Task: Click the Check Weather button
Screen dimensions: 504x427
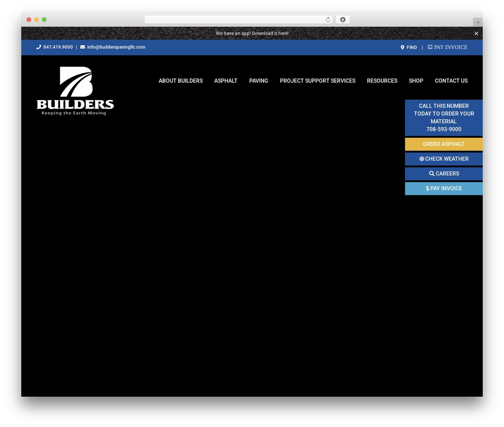Action: pos(444,159)
